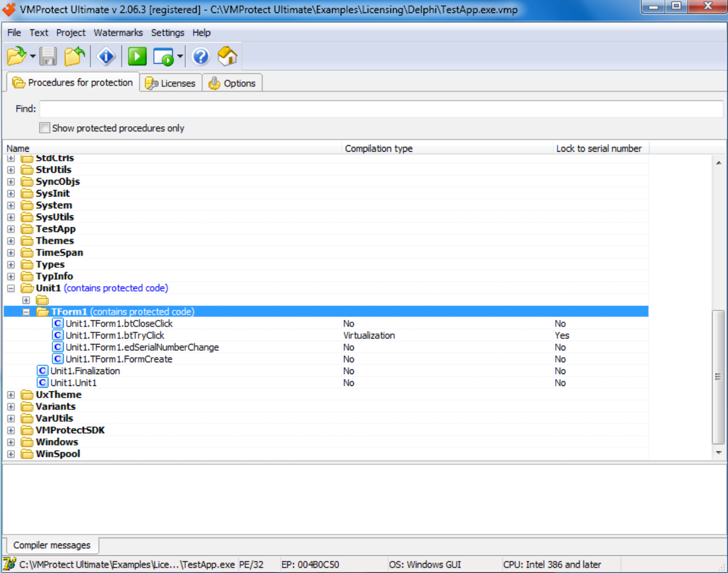Expand the StrUtils folder node
This screenshot has width=728, height=573.
coord(11,170)
